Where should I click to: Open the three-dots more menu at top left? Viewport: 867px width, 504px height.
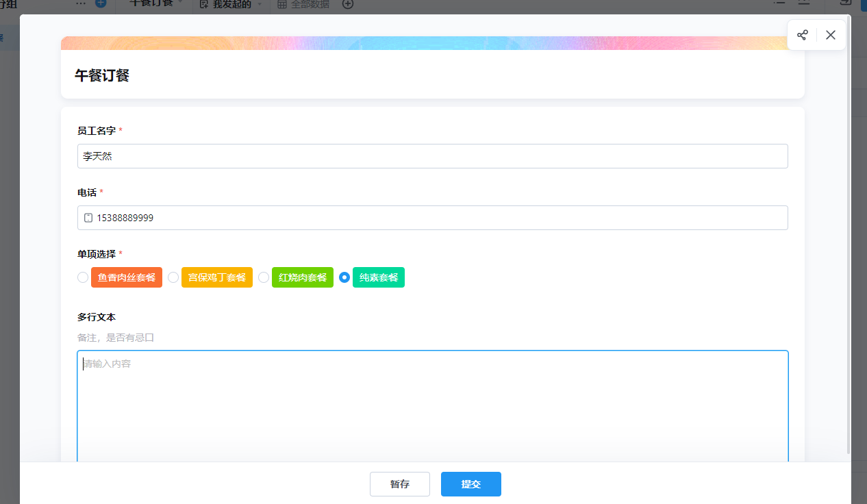[x=81, y=4]
